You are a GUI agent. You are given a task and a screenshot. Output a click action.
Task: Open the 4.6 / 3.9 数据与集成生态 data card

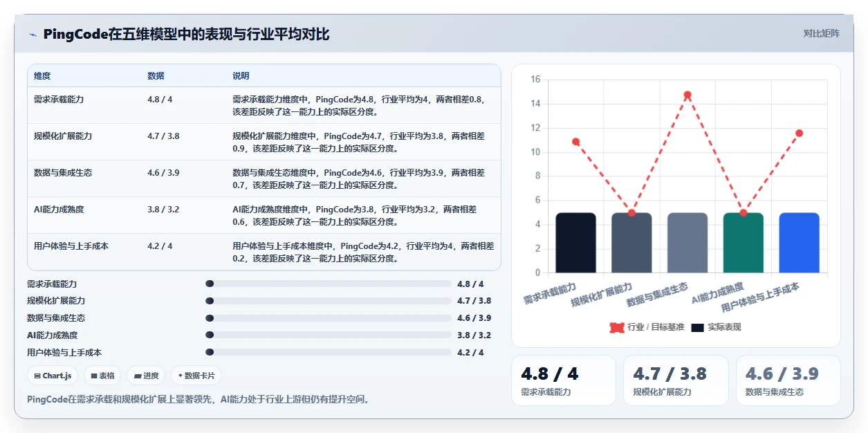pyautogui.click(x=788, y=380)
